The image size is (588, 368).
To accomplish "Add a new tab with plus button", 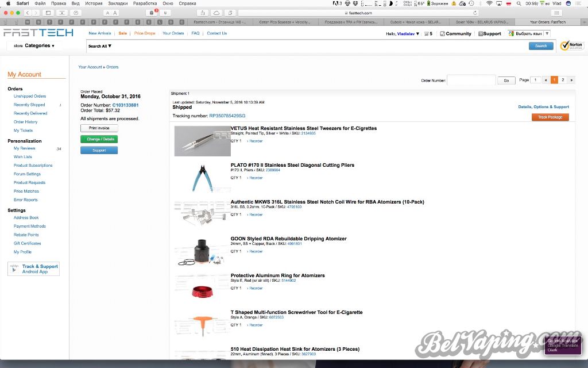I will (x=584, y=22).
